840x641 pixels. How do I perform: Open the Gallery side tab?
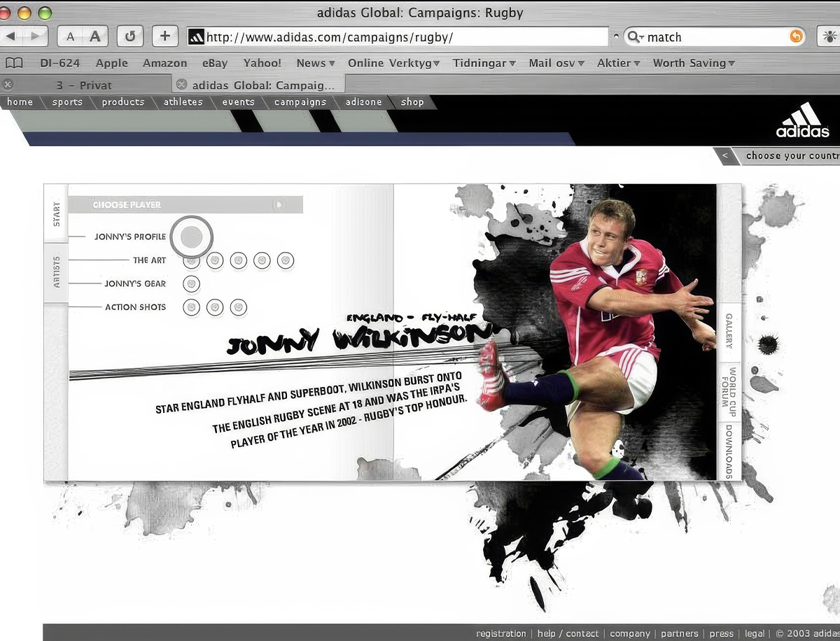click(x=729, y=331)
